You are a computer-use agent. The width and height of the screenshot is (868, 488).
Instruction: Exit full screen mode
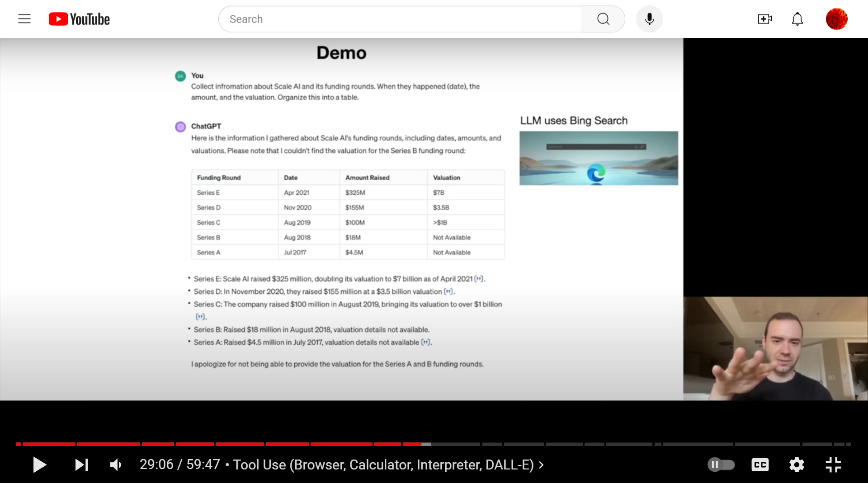click(833, 465)
